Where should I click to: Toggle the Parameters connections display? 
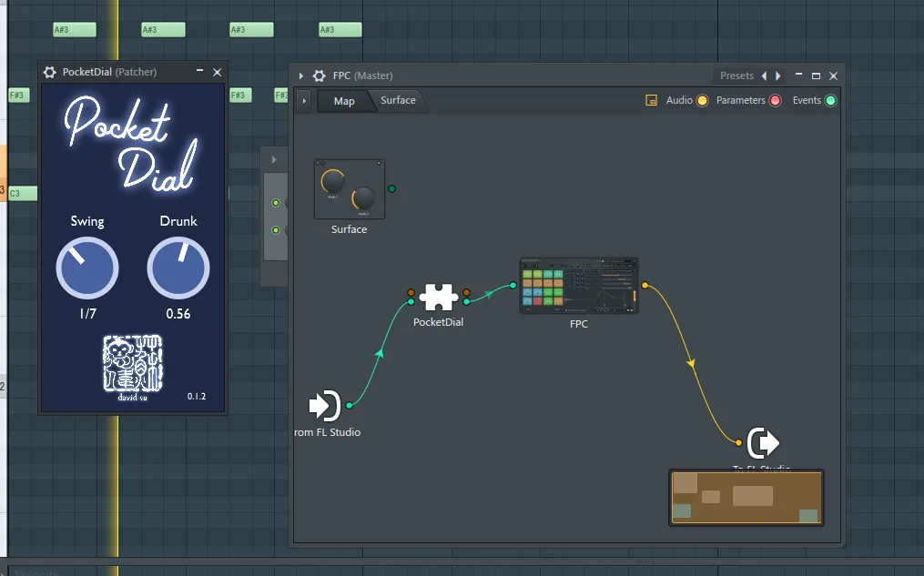tap(776, 101)
